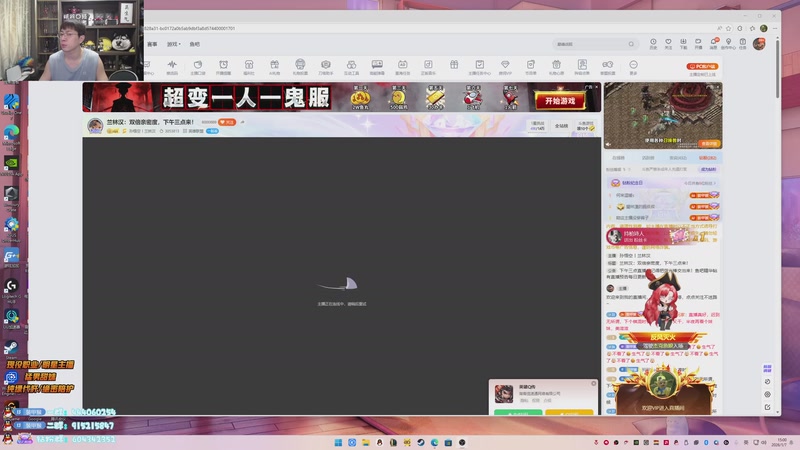
Task: Open the 全站榜 ranking button
Action: (x=561, y=126)
